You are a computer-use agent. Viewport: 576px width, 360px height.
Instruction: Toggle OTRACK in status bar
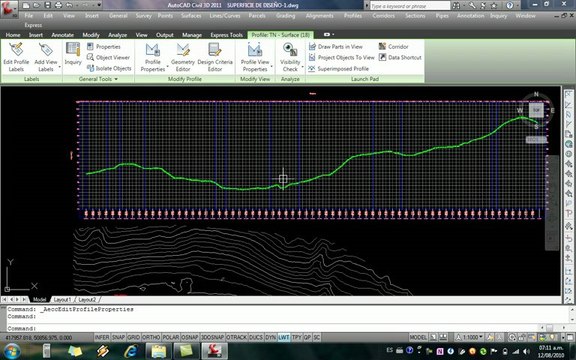(x=237, y=337)
